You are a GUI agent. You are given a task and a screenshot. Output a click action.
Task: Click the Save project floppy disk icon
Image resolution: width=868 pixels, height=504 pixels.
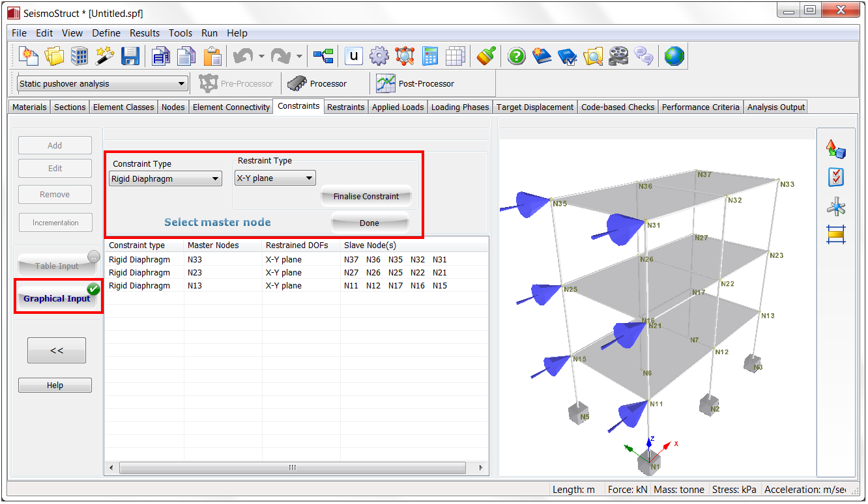[130, 57]
